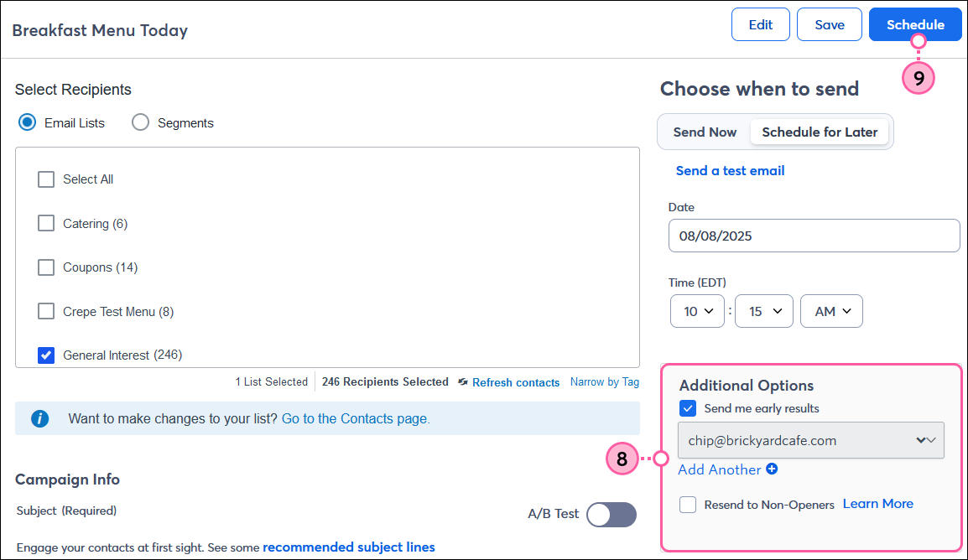Click the Date field showing 08/08/2025
The width and height of the screenshot is (968, 560).
(x=814, y=236)
